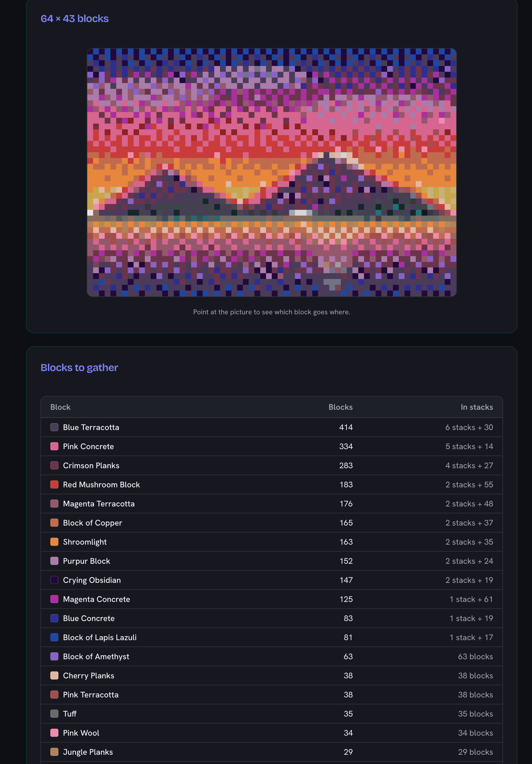This screenshot has width=532, height=764.
Task: Click the Blue Concrete color swatch
Action: (x=54, y=618)
